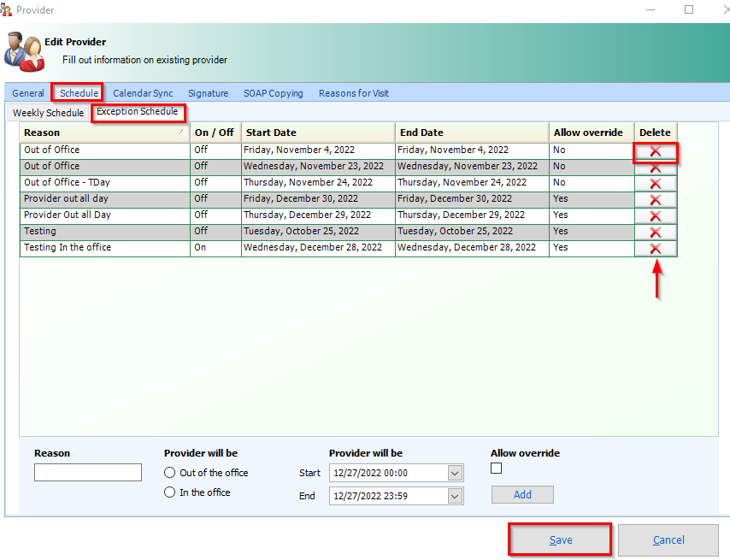Focus the Reason text field

[88, 472]
